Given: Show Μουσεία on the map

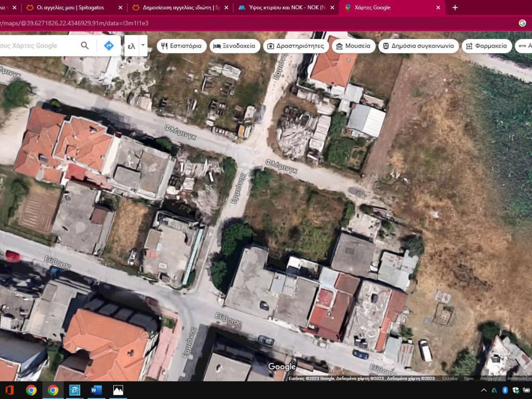Looking at the screenshot, I should click(353, 46).
